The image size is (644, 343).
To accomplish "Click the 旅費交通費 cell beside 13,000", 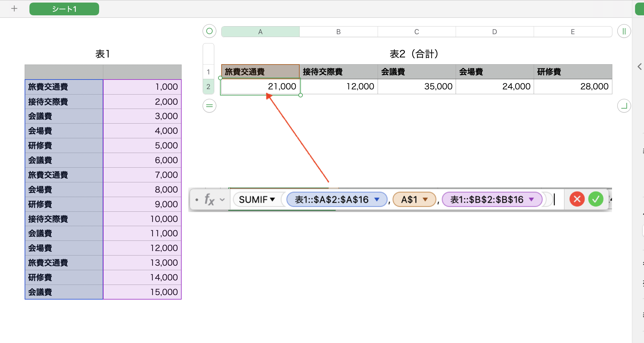I will [64, 263].
